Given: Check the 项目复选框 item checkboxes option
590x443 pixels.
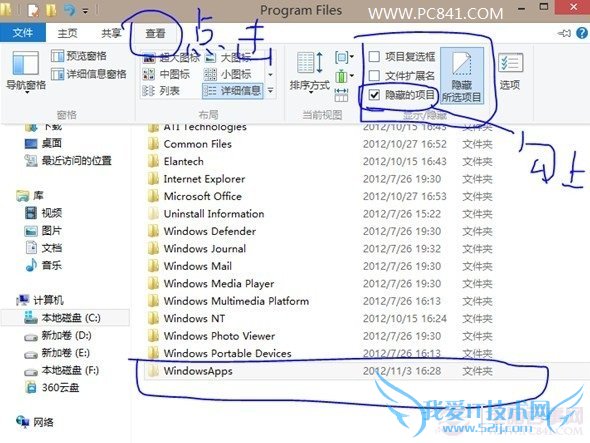Looking at the screenshot, I should 402,56.
